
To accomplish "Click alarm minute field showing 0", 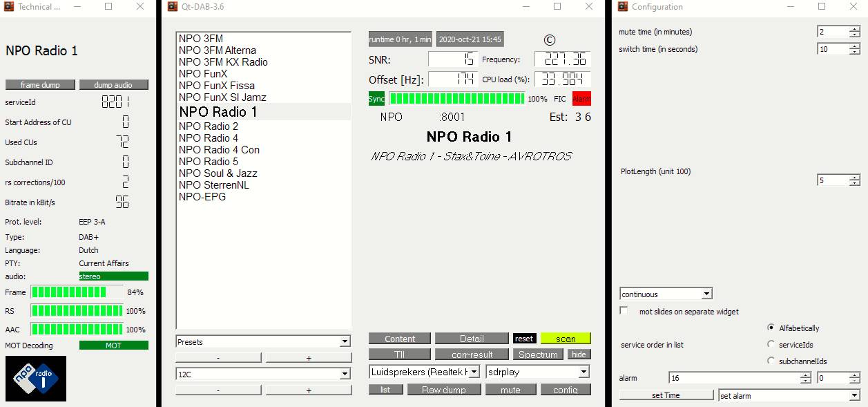I will [x=838, y=378].
